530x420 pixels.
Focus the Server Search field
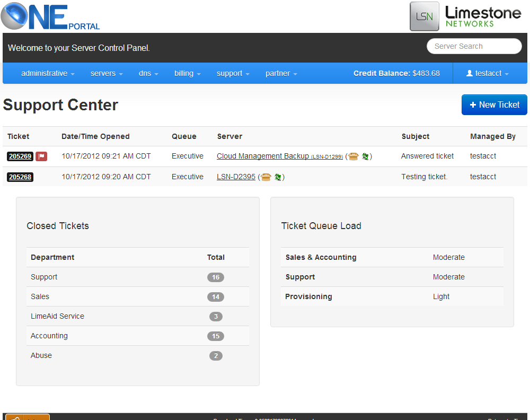474,46
